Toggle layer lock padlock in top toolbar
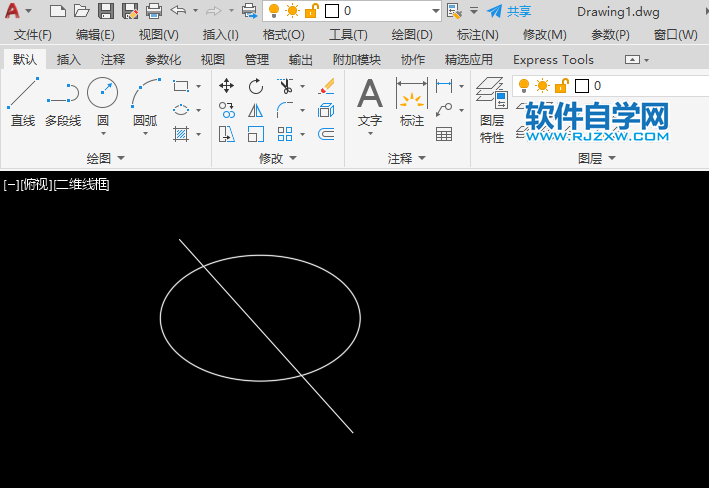Image resolution: width=709 pixels, height=488 pixels. (x=311, y=11)
